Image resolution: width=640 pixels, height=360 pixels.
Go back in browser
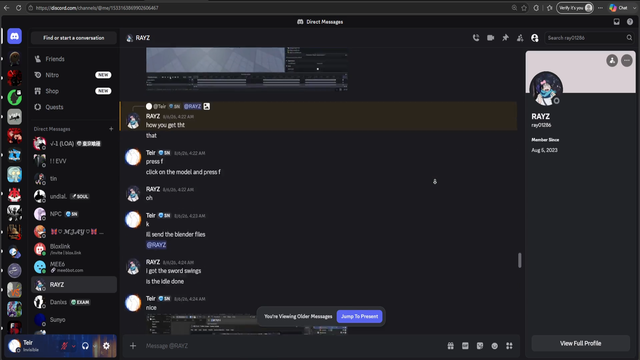[x=7, y=8]
